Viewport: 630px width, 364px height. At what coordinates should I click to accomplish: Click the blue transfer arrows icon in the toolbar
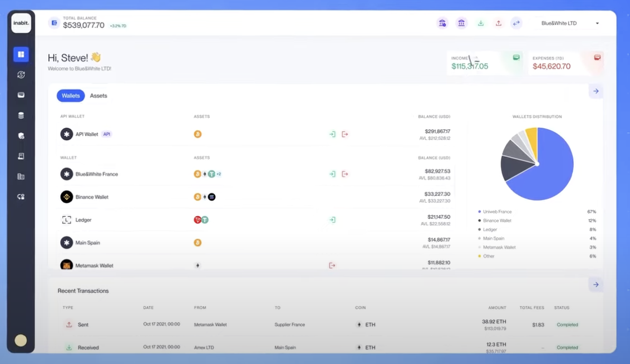pos(516,23)
